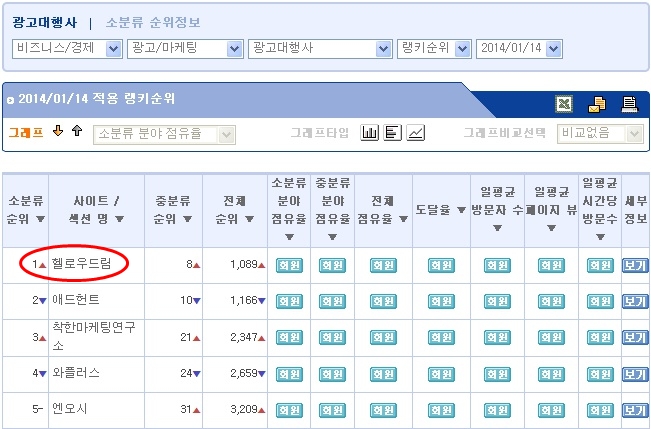Click the graph down arrow icon
The height and width of the screenshot is (429, 651).
58,132
